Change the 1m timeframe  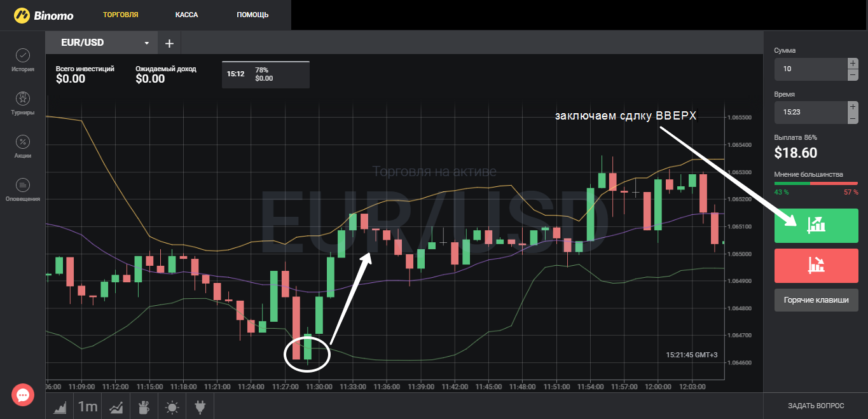88,406
